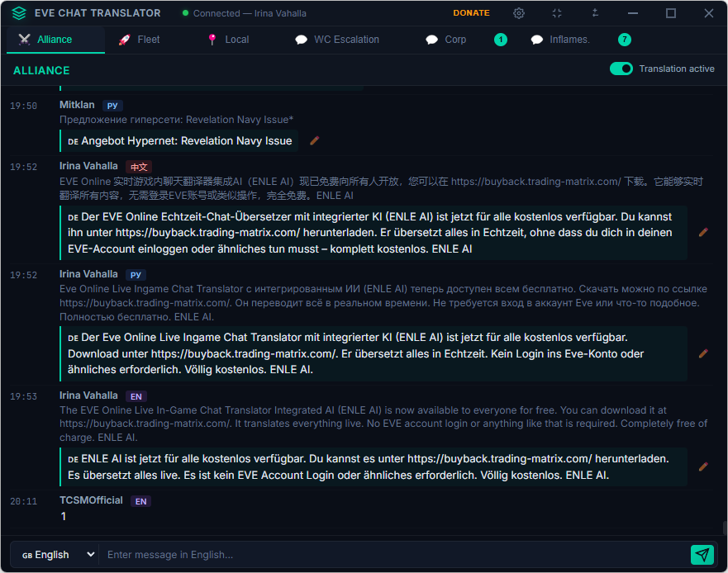Click the Translation active label
Viewport: 728px width, 573px height.
[677, 69]
